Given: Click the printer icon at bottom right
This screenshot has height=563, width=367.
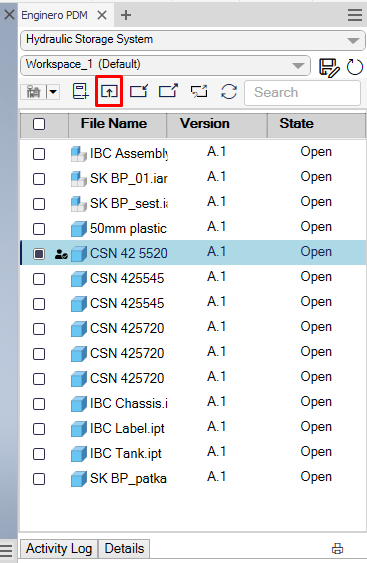Looking at the screenshot, I should pos(337,548).
